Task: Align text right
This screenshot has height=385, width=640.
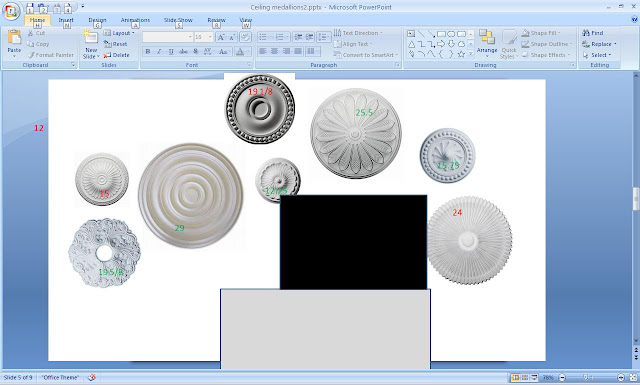Action: coord(287,51)
